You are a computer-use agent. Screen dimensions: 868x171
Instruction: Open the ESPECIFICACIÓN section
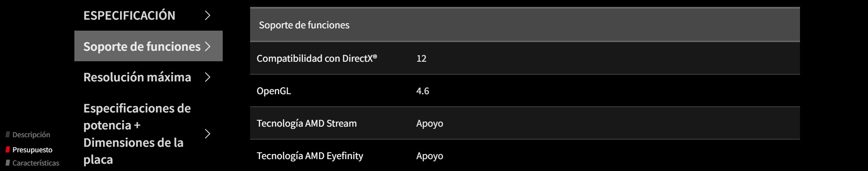(148, 16)
